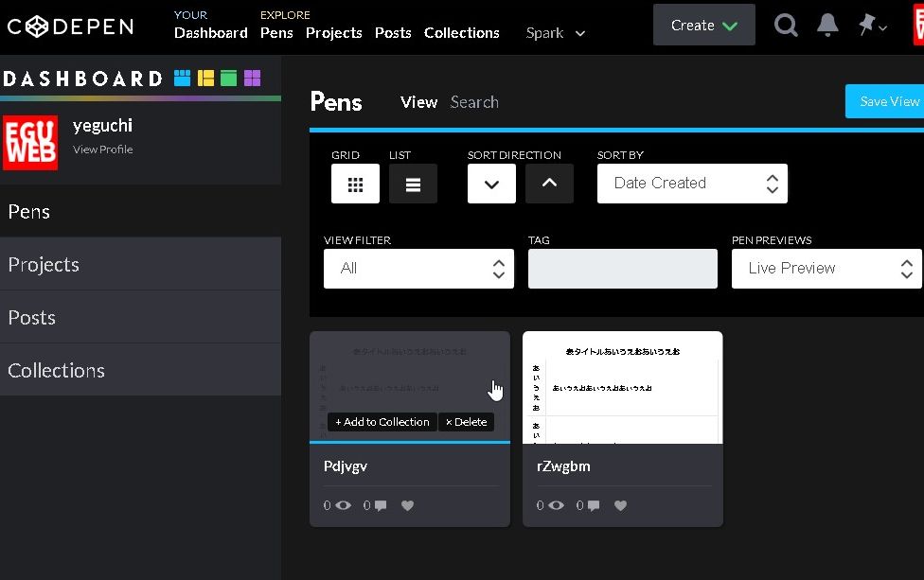
Task: Click the pin icon in header
Action: coord(867,26)
